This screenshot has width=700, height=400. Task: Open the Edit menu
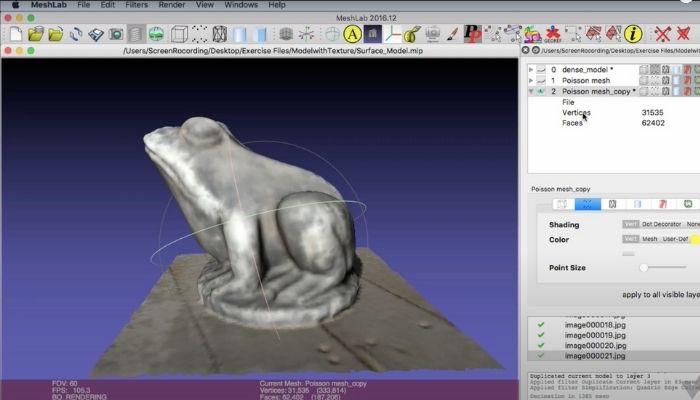point(108,5)
